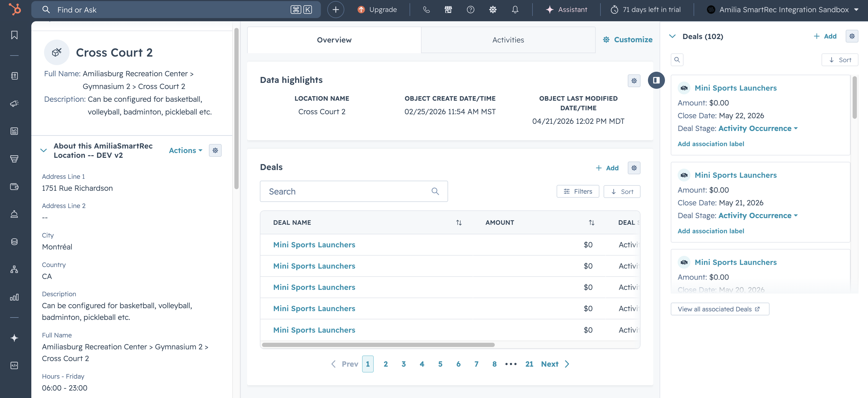868x398 pixels.
Task: Open the Filters panel for Deals table
Action: [578, 192]
